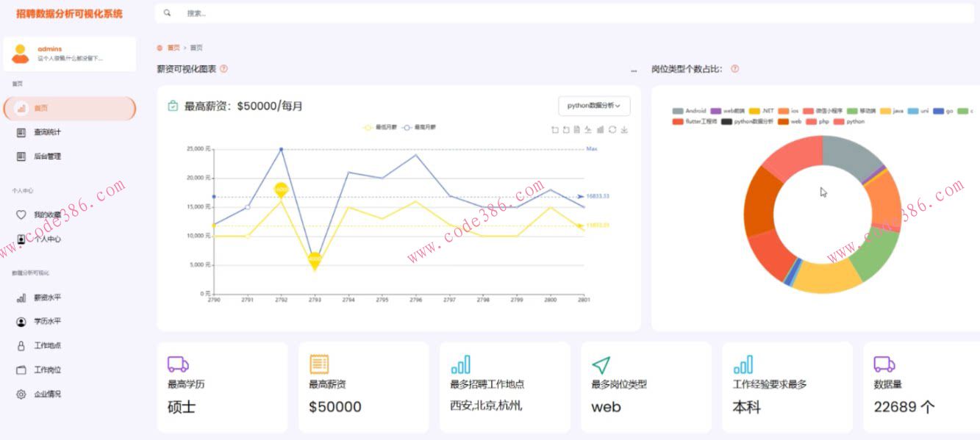Screen dimensions: 980x440
Task: Toggle the 最低月薪 legend series
Action: click(379, 127)
